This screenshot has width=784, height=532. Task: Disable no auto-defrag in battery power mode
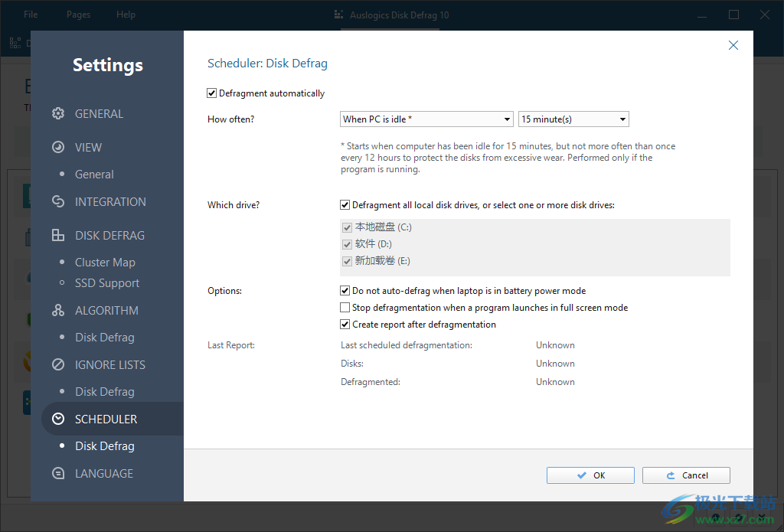click(x=345, y=291)
